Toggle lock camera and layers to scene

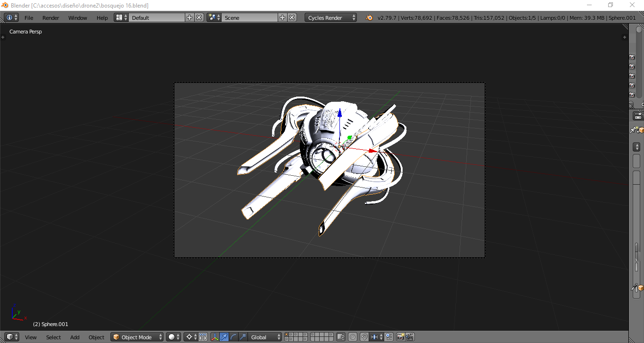tap(341, 337)
